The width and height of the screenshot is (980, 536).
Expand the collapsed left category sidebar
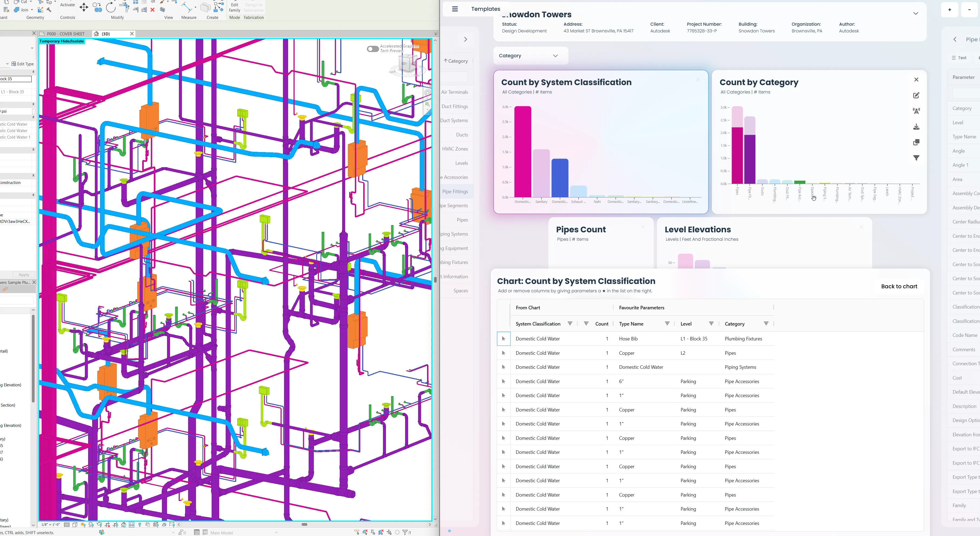coord(465,39)
